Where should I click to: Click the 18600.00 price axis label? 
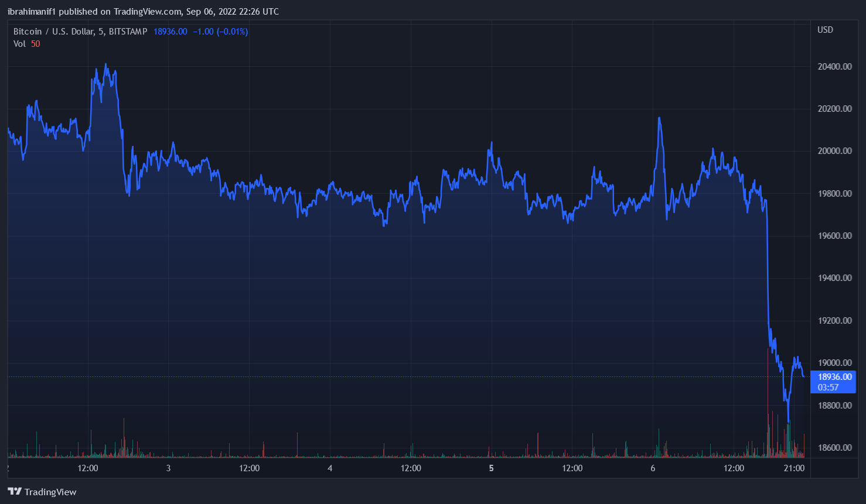834,448
